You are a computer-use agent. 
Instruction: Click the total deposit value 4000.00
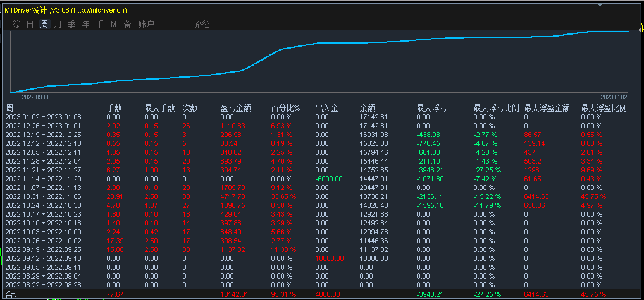[327, 294]
